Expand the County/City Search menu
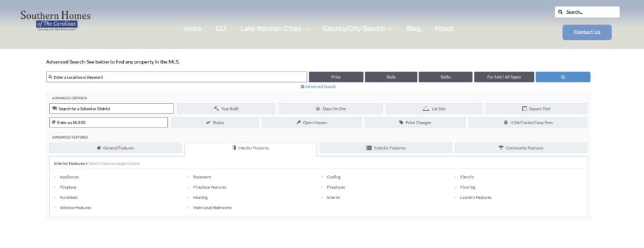This screenshot has height=248, width=644. coord(358,29)
